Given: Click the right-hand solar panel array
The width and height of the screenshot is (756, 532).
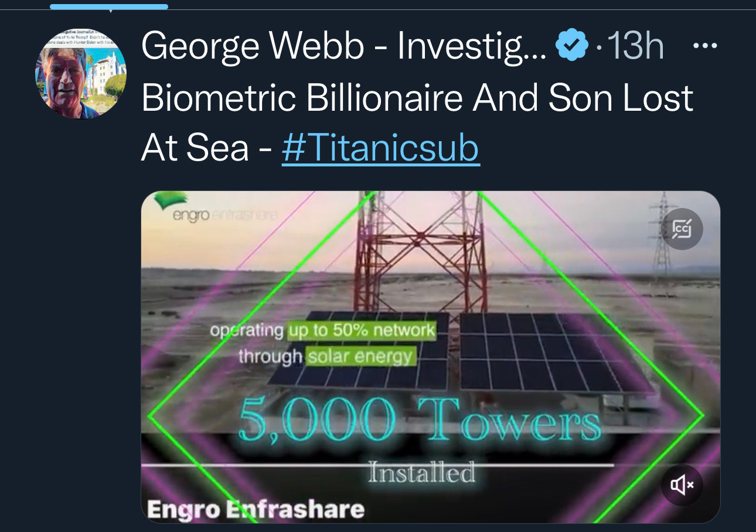Looking at the screenshot, I should coord(554,353).
